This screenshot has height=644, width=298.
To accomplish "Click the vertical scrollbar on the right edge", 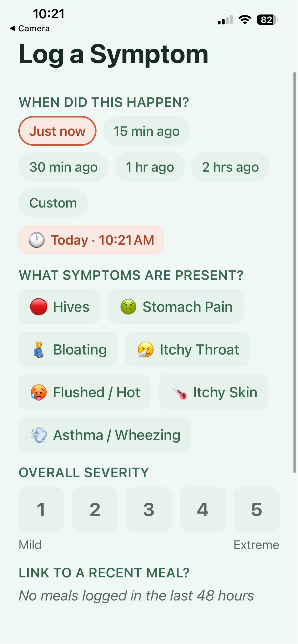I will point(295,272).
